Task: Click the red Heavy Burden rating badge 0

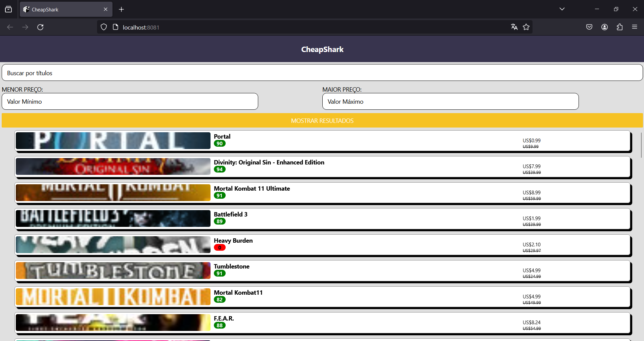Action: pyautogui.click(x=220, y=248)
